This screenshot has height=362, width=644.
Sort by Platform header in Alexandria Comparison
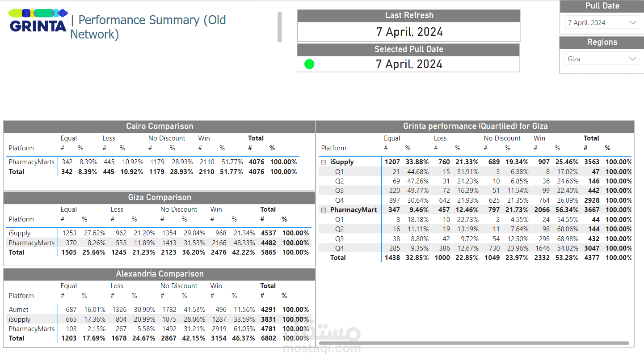pos(21,296)
